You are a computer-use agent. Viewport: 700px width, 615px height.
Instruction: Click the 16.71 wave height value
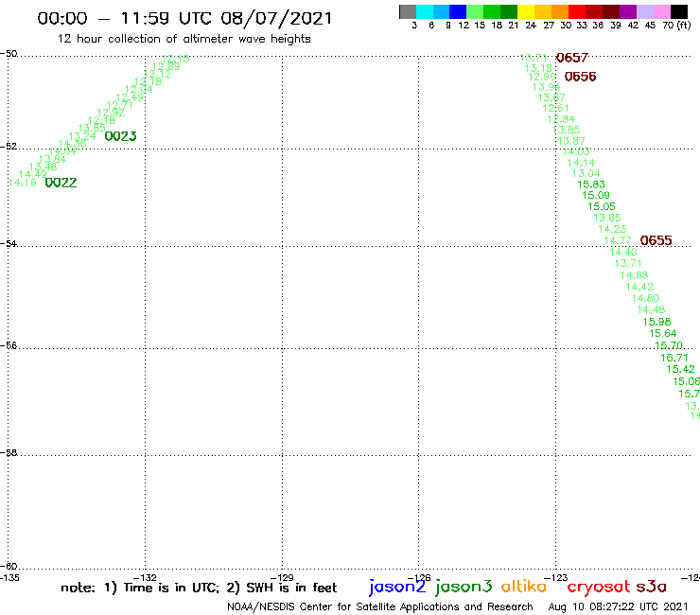click(x=674, y=358)
